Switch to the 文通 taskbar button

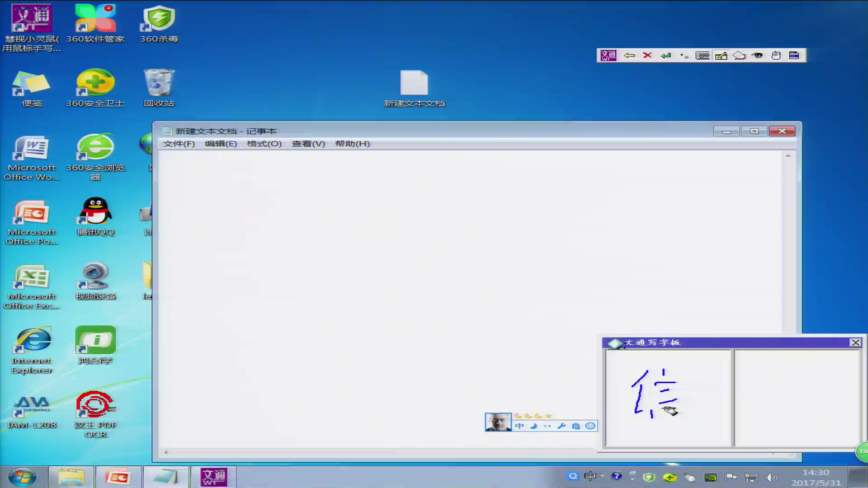click(213, 477)
